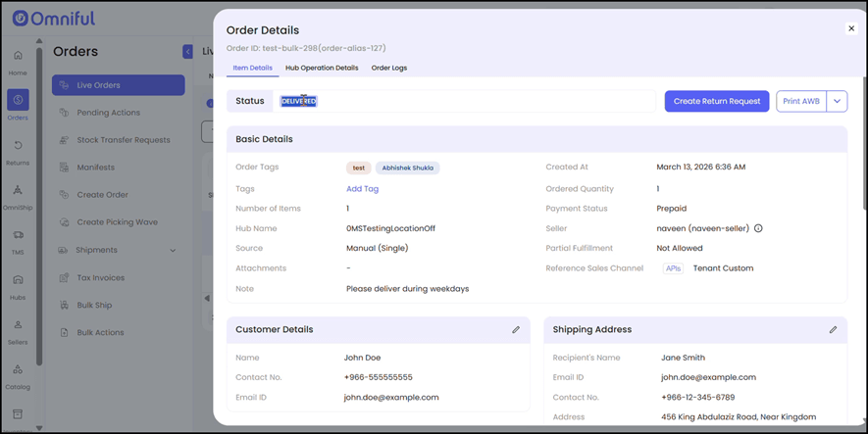Image resolution: width=868 pixels, height=434 pixels.
Task: Click the Catalog sidebar icon
Action: pyautogui.click(x=18, y=374)
